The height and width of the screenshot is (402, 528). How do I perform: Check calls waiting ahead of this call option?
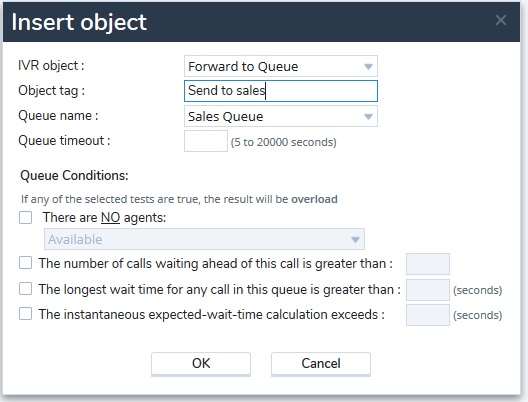coord(26,263)
